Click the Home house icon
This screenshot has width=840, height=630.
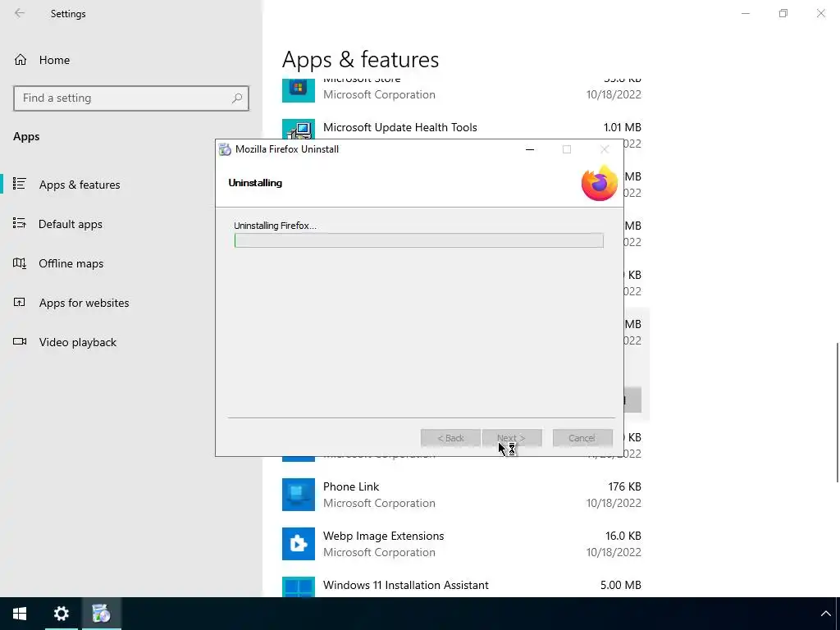click(21, 59)
